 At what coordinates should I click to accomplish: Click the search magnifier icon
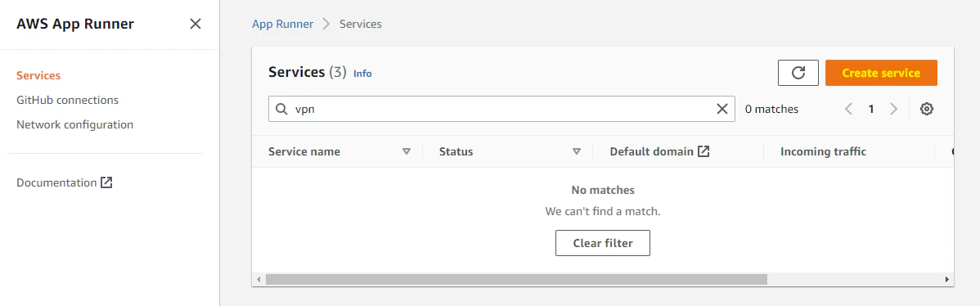pyautogui.click(x=282, y=109)
